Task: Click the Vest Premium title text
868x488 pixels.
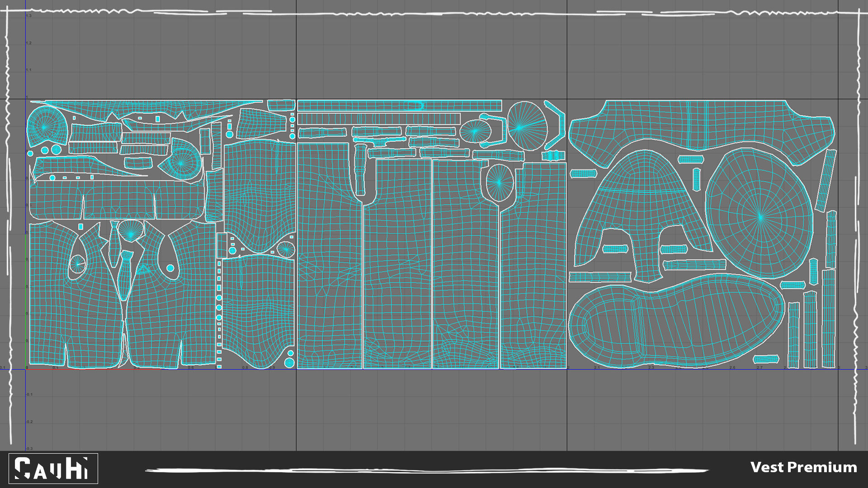Action: [803, 467]
